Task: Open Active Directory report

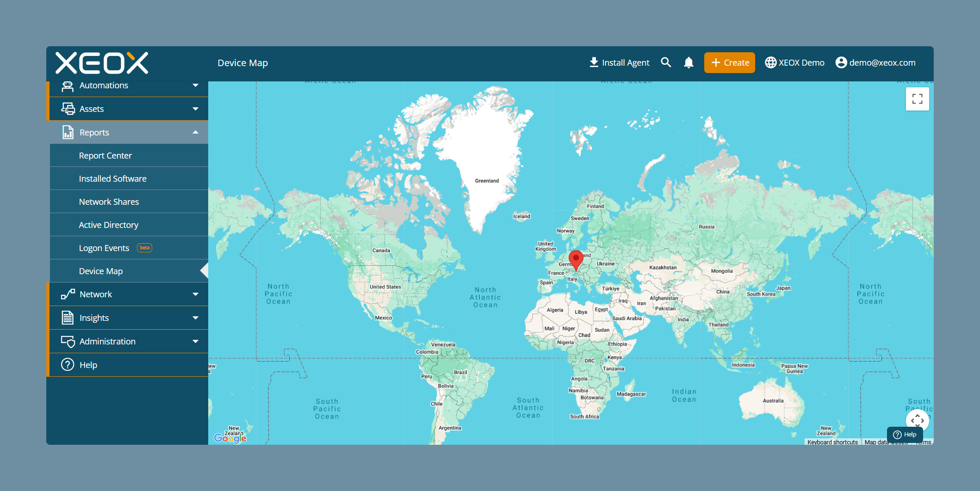Action: pyautogui.click(x=129, y=225)
